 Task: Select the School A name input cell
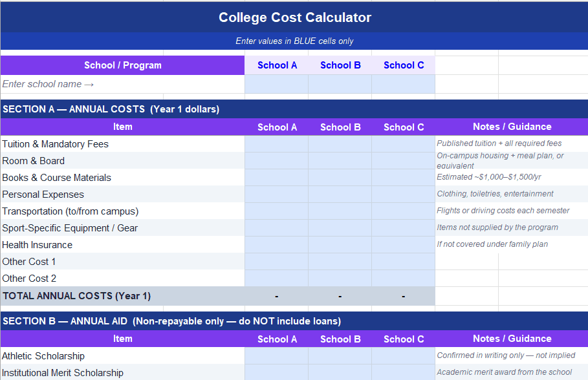point(277,84)
